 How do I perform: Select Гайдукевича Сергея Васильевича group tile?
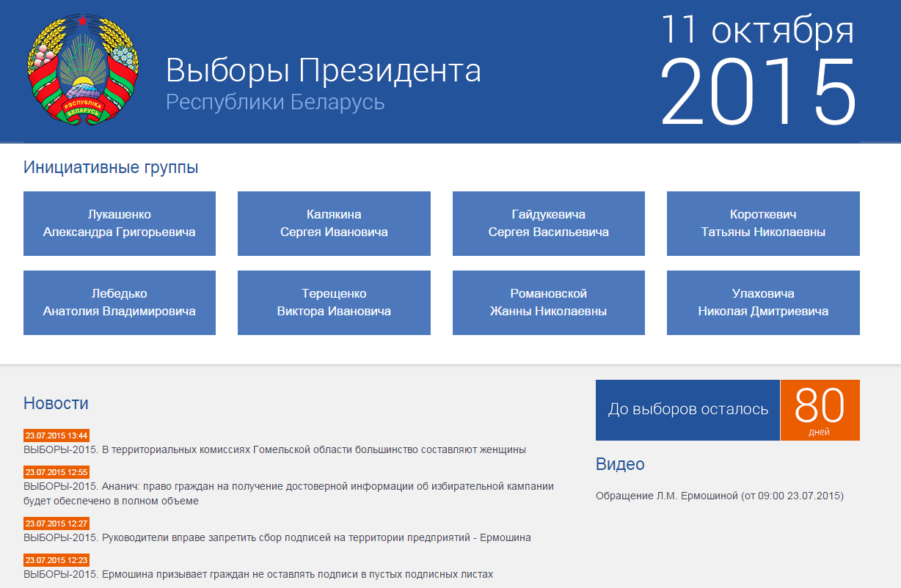pos(548,224)
